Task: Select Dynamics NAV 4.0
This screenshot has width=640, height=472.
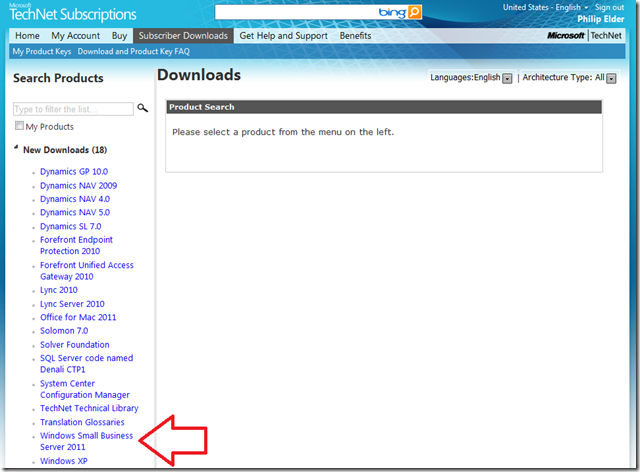Action: (75, 199)
